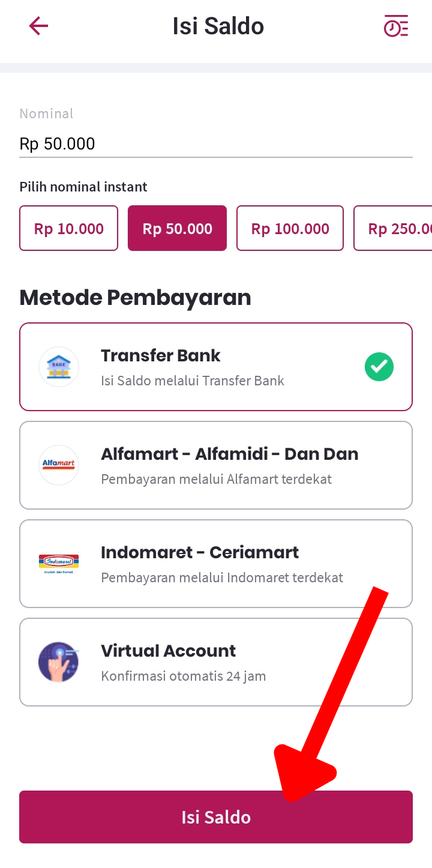
Task: Tap the Indomaret logo icon
Action: (59, 563)
